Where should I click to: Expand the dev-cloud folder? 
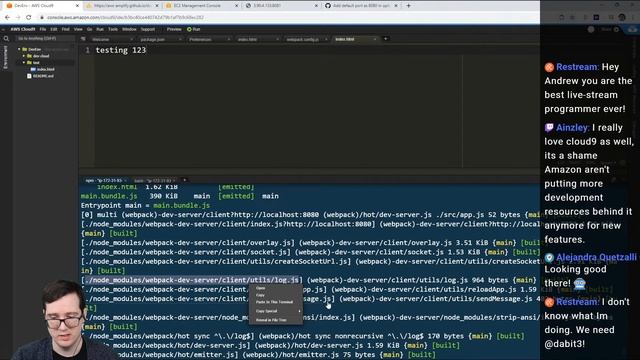click(24, 56)
